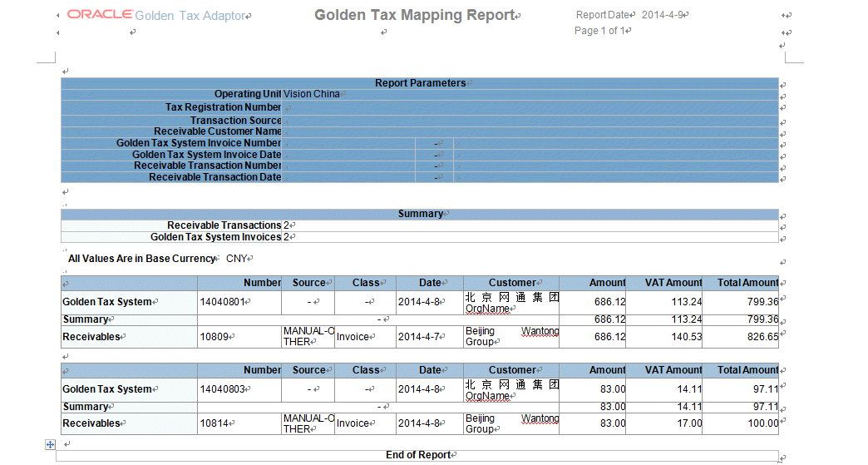This screenshot has height=465, width=868.
Task: Click 'Golden Tax System' label of row 14040803
Action: [x=107, y=389]
